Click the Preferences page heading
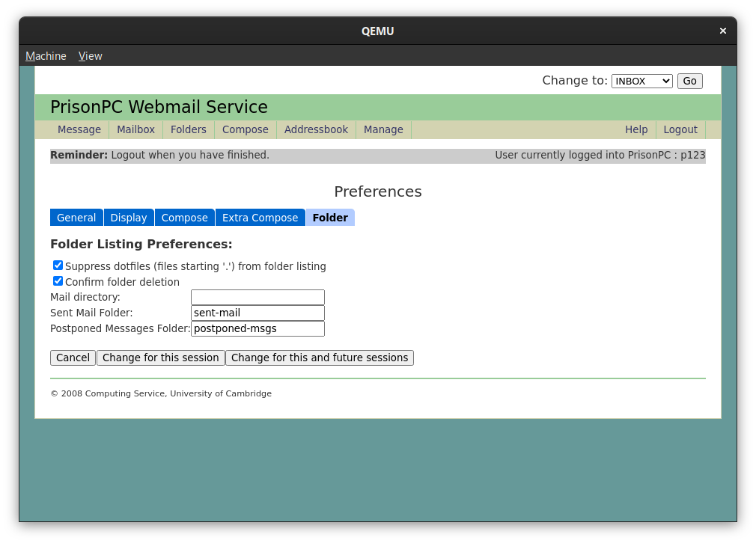The height and width of the screenshot is (543, 756). (378, 191)
